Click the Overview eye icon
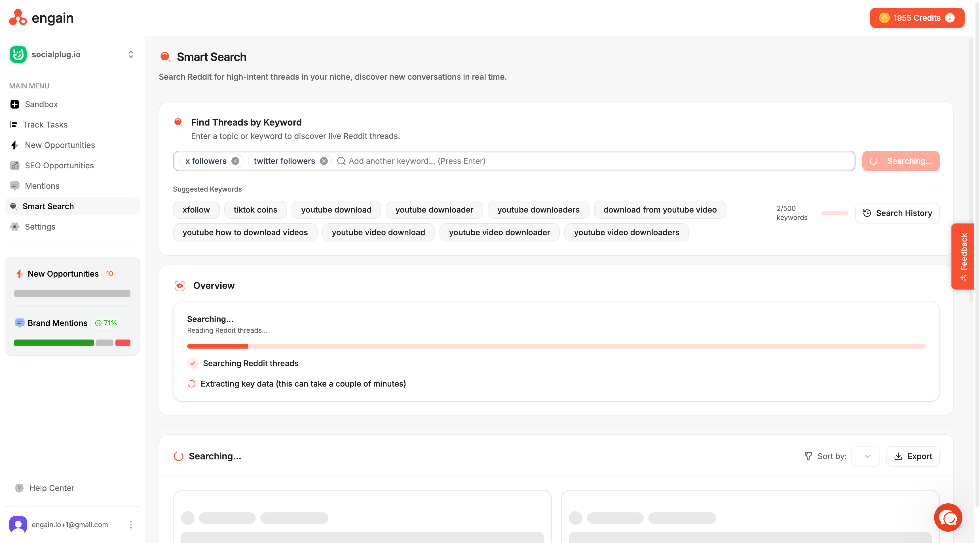980x543 pixels. pos(179,286)
